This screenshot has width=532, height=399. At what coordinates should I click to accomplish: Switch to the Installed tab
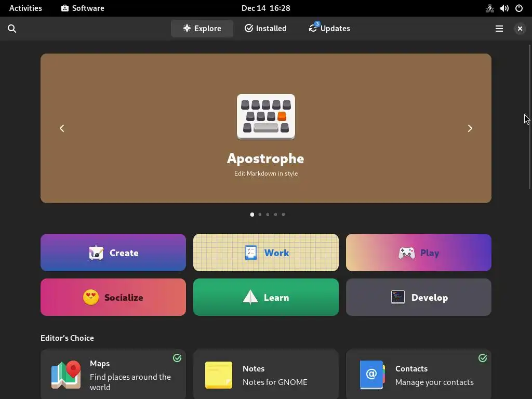pyautogui.click(x=265, y=29)
